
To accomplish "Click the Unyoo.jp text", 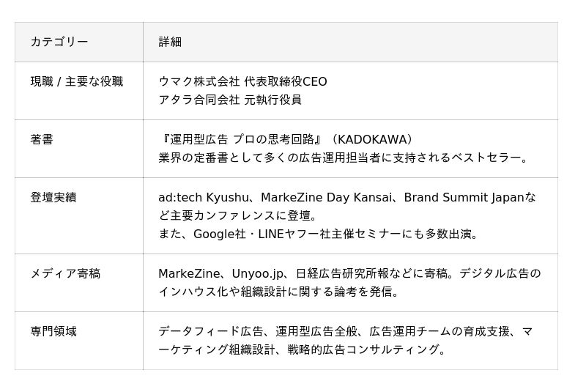I will pyautogui.click(x=257, y=273).
